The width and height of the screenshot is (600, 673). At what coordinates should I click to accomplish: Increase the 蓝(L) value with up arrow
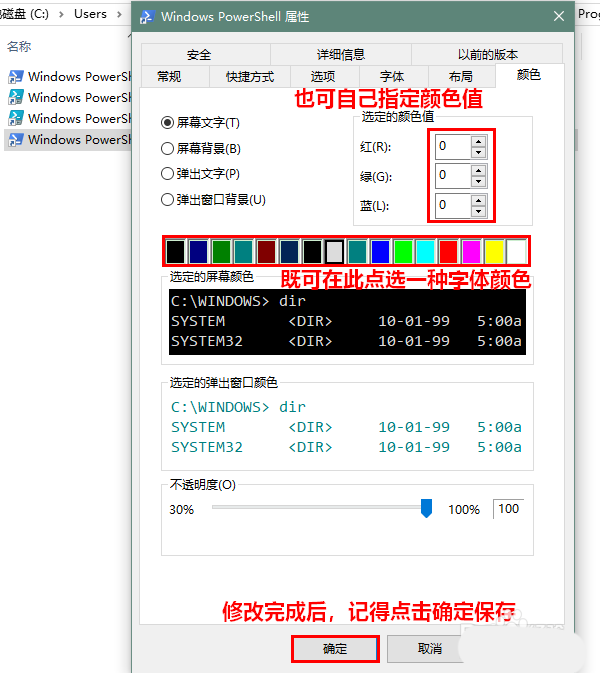click(479, 200)
